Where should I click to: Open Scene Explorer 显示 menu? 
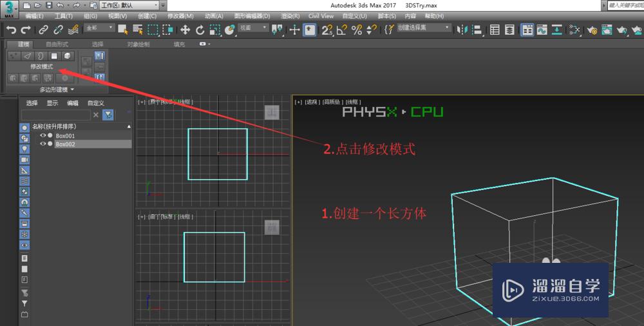tap(52, 103)
